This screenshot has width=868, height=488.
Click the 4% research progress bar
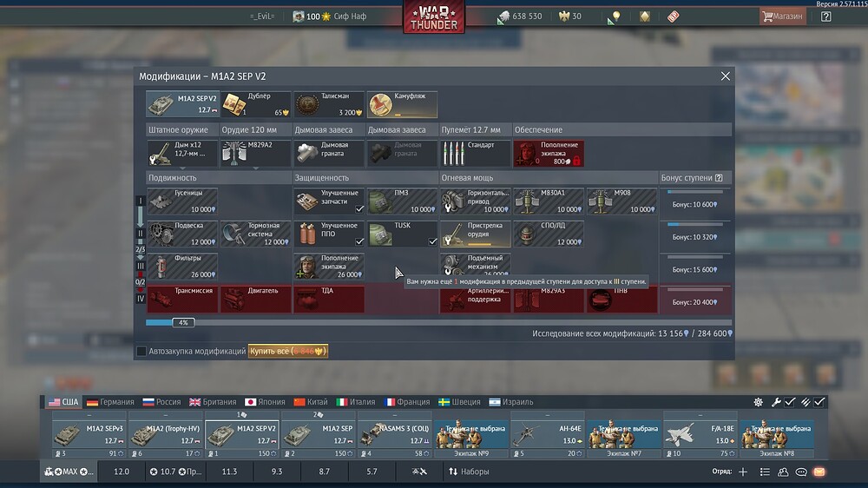pos(438,322)
